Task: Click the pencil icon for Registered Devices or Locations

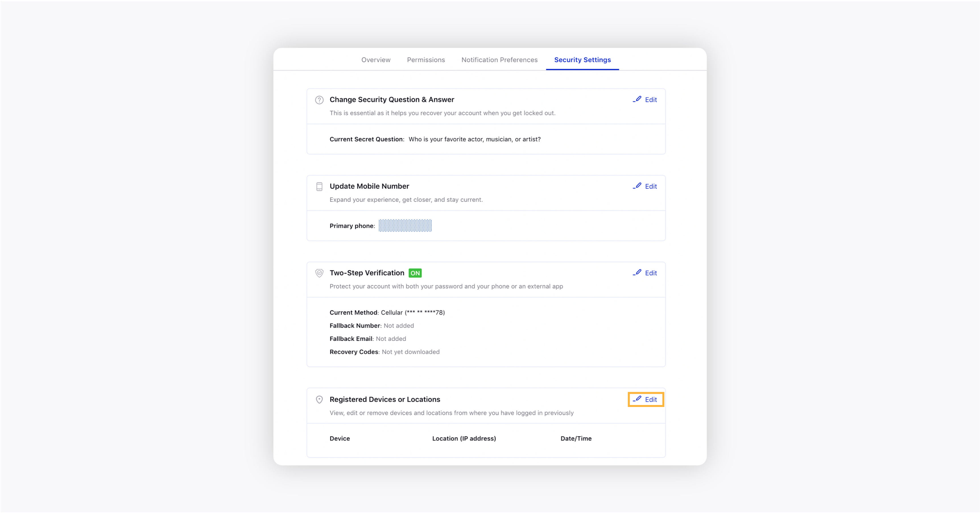Action: coord(637,399)
